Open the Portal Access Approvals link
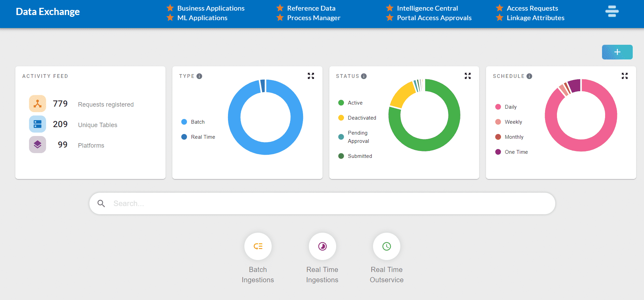Screen dimensions: 644x300 (x=434, y=18)
